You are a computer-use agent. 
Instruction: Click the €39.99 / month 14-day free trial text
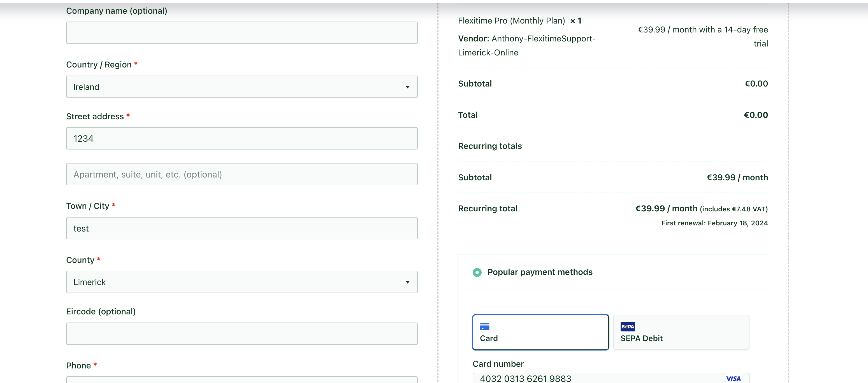703,37
